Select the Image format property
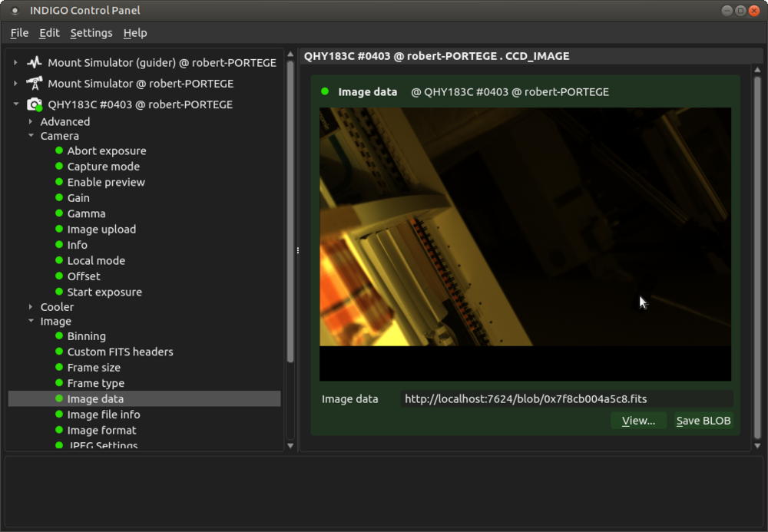768x532 pixels. tap(101, 430)
